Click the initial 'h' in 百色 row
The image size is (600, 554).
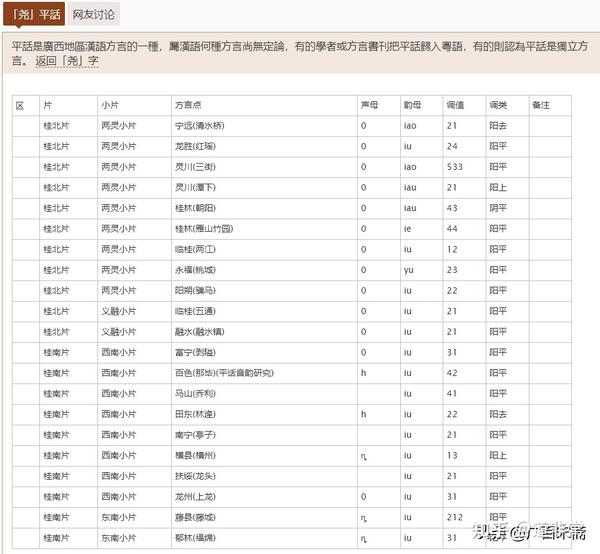(x=364, y=373)
